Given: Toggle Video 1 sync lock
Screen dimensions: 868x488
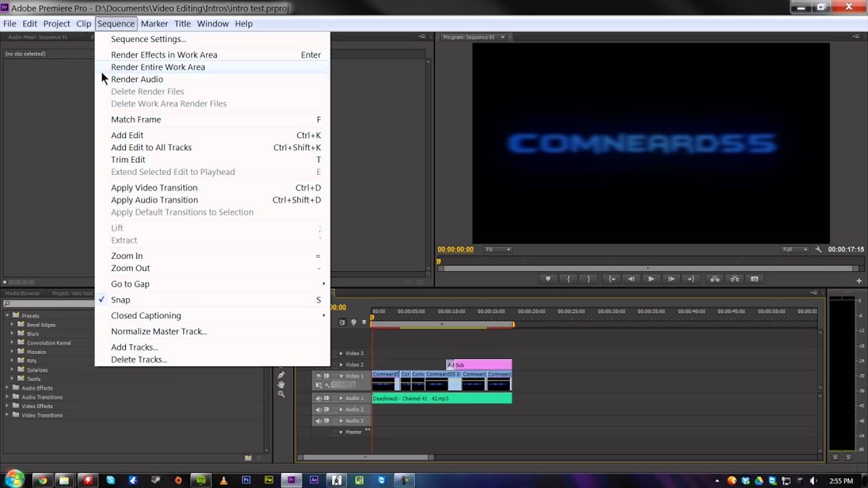Looking at the screenshot, I should click(x=326, y=375).
